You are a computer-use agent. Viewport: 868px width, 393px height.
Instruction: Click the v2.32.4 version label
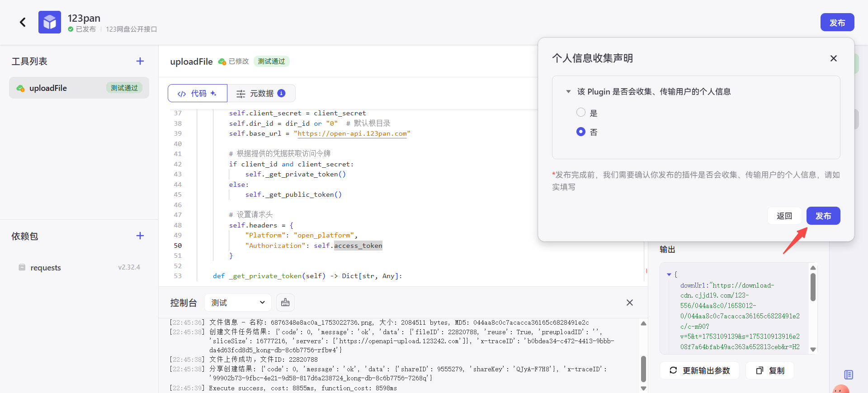(129, 267)
